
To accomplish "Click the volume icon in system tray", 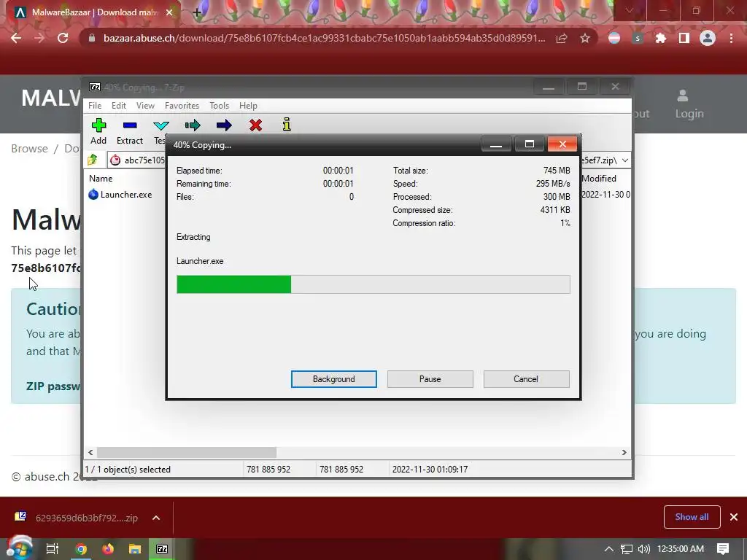I will 643,549.
